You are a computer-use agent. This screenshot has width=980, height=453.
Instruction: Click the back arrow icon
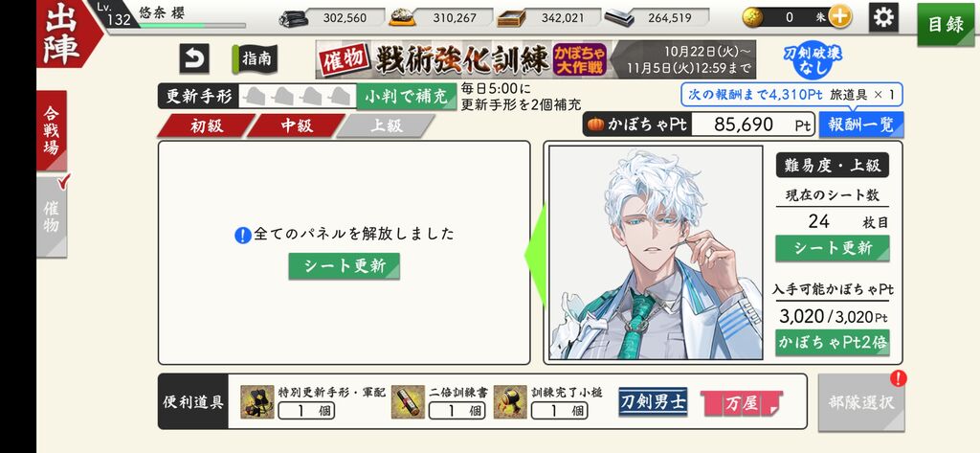[194, 58]
